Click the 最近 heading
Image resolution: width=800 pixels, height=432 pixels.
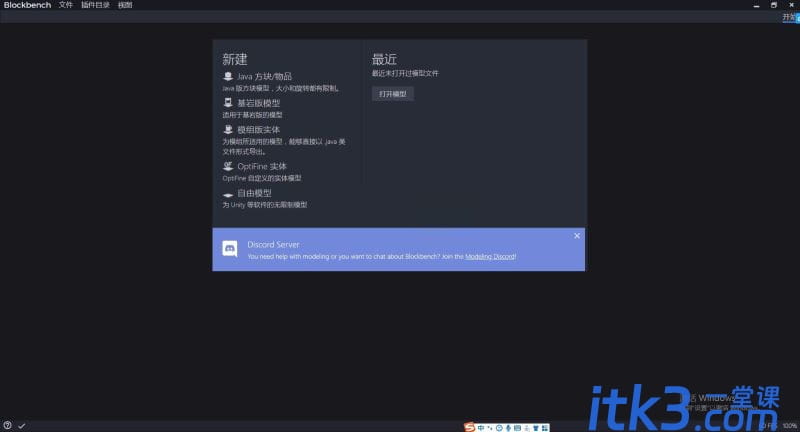384,59
